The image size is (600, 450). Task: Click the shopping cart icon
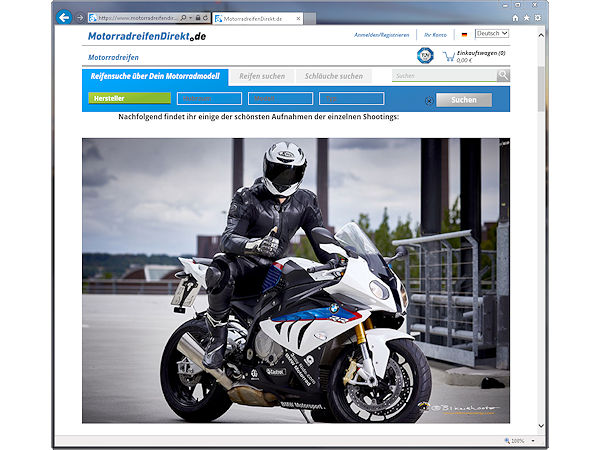(x=448, y=57)
